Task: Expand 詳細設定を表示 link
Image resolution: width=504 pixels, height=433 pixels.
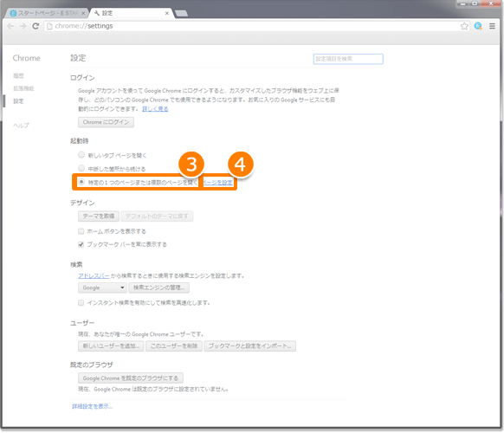Action: coord(93,406)
